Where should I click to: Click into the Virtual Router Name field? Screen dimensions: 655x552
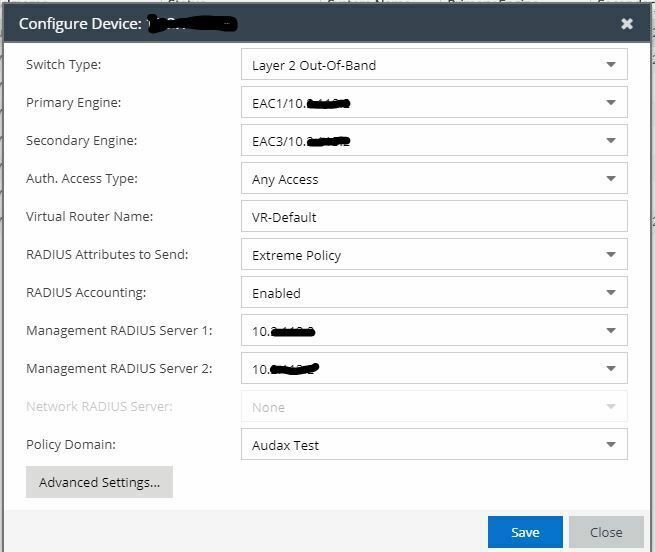click(x=433, y=217)
